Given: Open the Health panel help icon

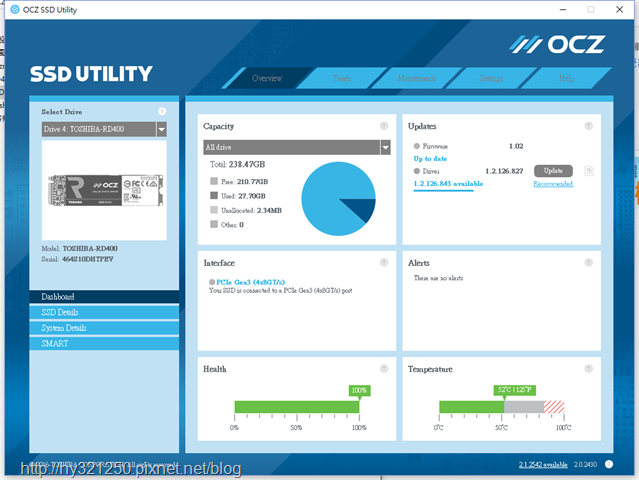Looking at the screenshot, I should click(384, 369).
